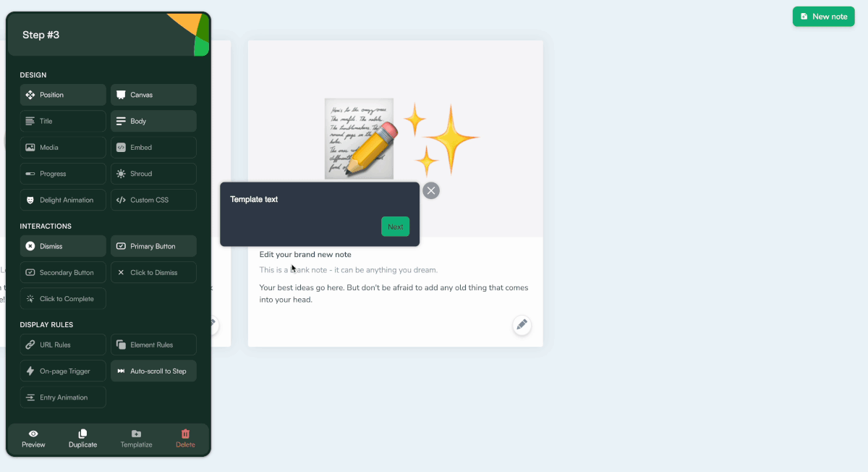Screen dimensions: 868x472
Task: Select the Canvas design option
Action: [x=153, y=95]
